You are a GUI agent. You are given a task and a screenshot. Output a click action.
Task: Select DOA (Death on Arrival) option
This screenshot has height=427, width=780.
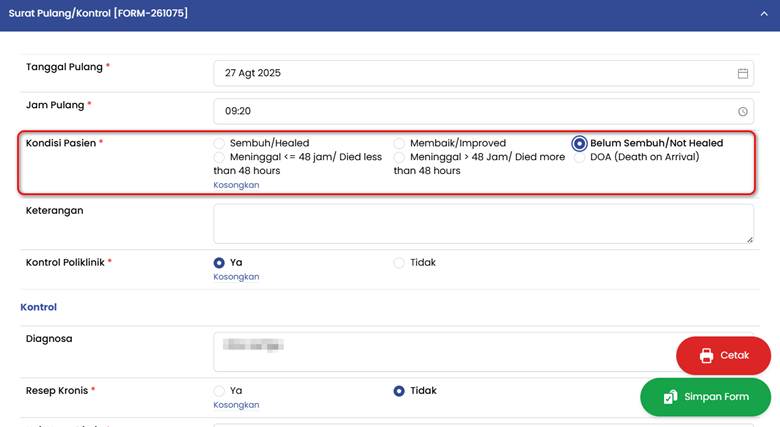pos(579,157)
